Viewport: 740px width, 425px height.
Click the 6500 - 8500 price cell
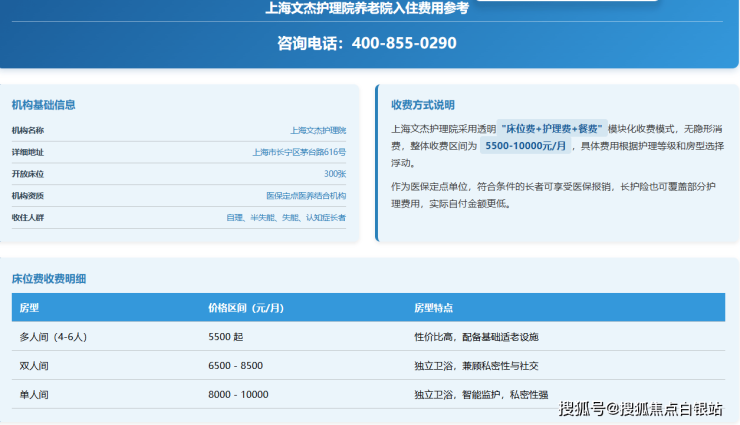pyautogui.click(x=235, y=366)
